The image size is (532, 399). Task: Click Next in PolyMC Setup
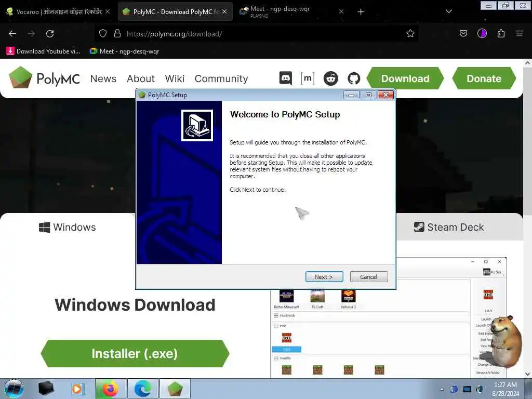pyautogui.click(x=324, y=276)
